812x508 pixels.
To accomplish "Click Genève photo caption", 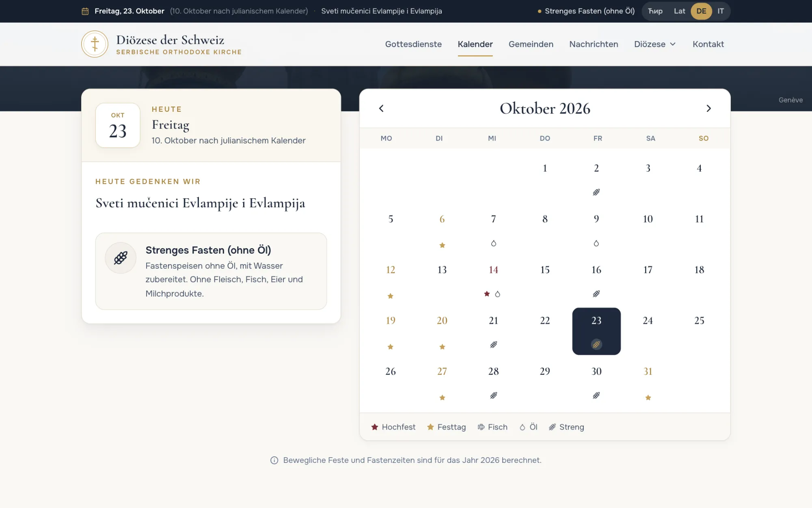I will pyautogui.click(x=790, y=100).
